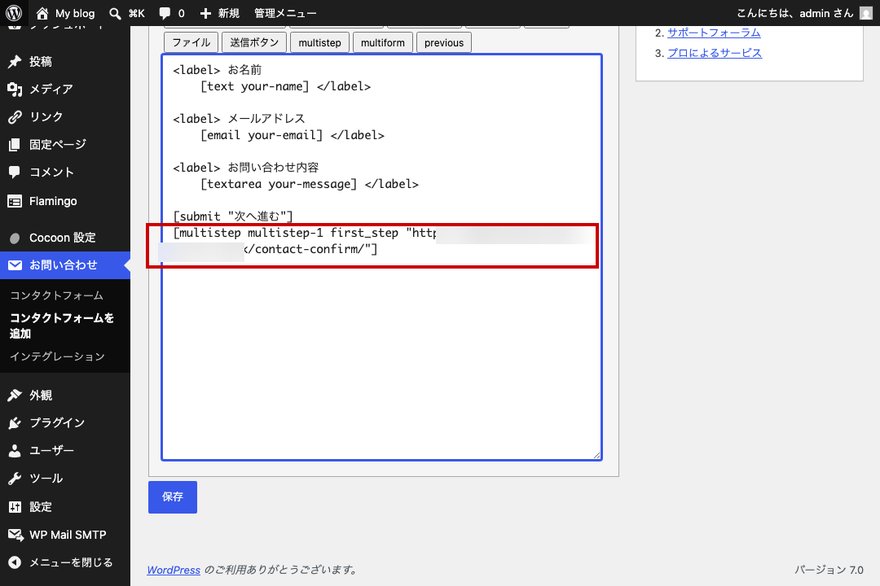The width and height of the screenshot is (880, 586).
Task: Click the バージョン 7.0 footer text
Action: pos(829,570)
